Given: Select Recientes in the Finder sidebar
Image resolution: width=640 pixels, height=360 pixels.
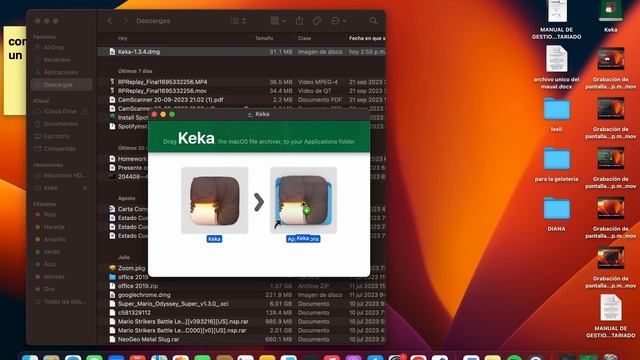Looking at the screenshot, I should point(57,60).
